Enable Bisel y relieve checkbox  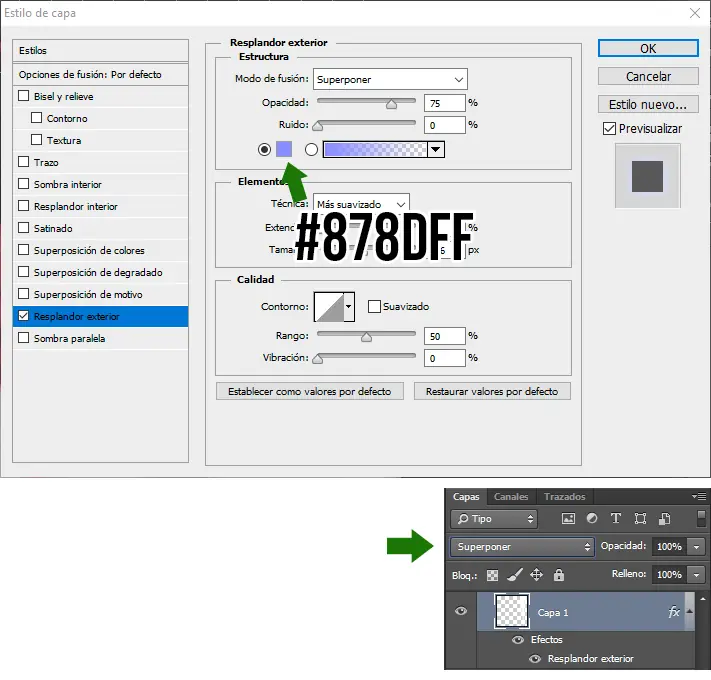pos(24,96)
